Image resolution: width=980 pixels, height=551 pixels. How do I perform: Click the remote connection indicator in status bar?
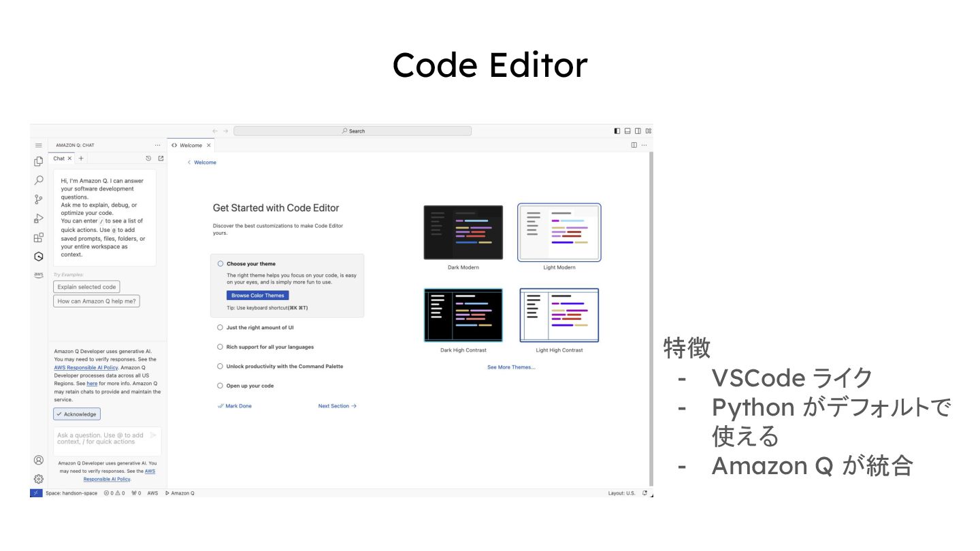tap(36, 493)
